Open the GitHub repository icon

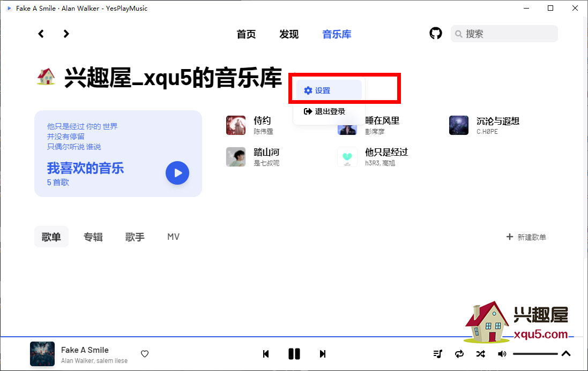[435, 33]
